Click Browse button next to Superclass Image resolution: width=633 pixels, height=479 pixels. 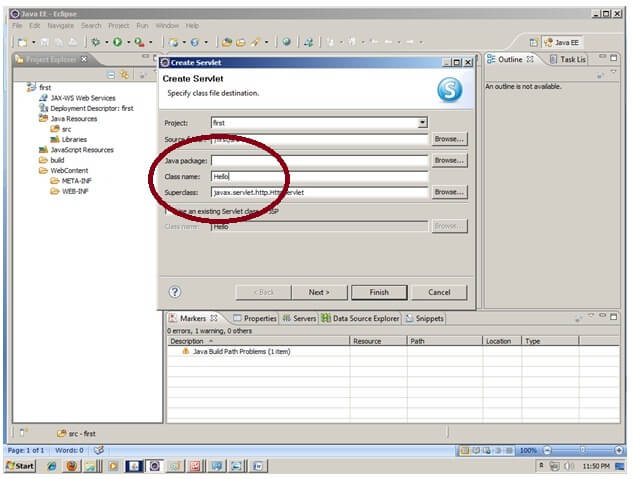pos(449,192)
